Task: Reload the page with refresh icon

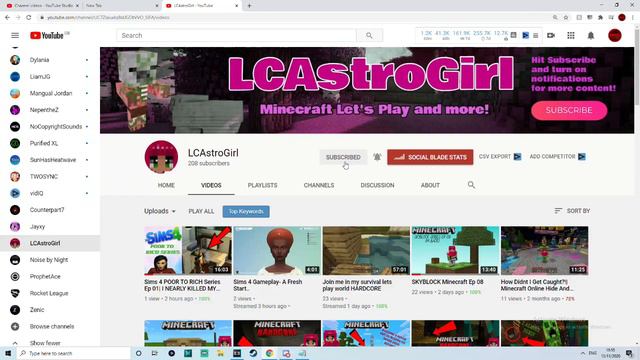Action: tap(29, 18)
